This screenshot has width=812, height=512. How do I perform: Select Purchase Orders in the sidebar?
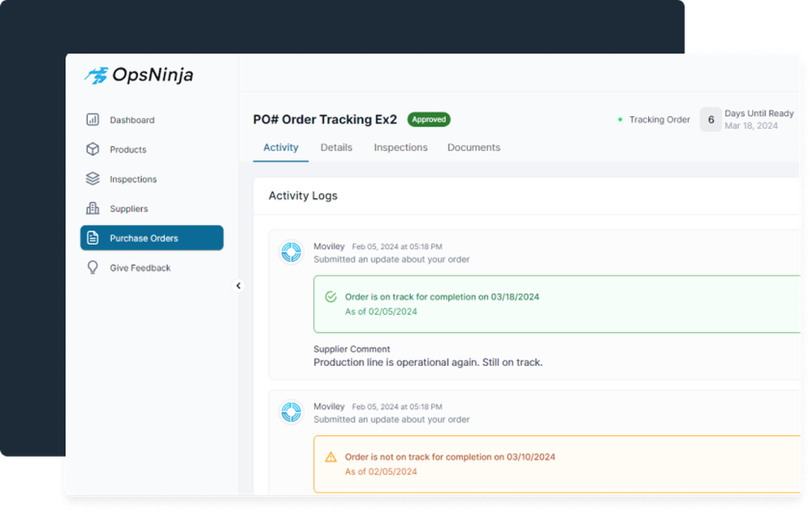[x=152, y=238]
